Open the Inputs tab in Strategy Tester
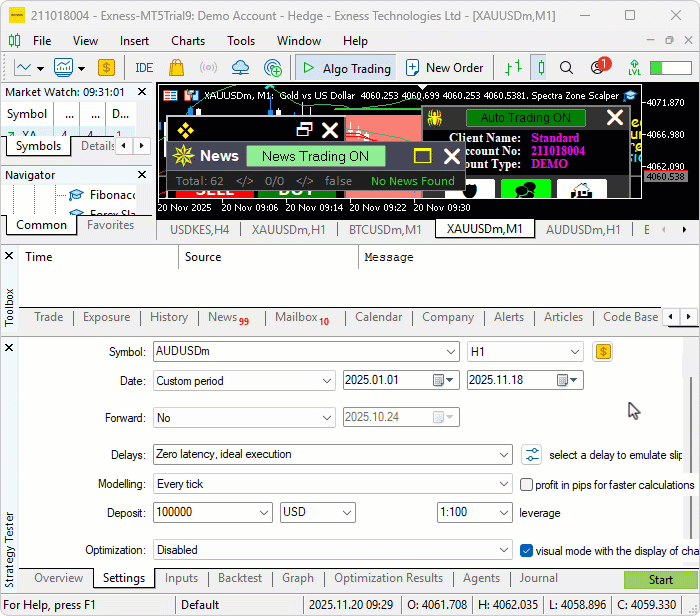The image size is (700, 616). click(x=181, y=578)
